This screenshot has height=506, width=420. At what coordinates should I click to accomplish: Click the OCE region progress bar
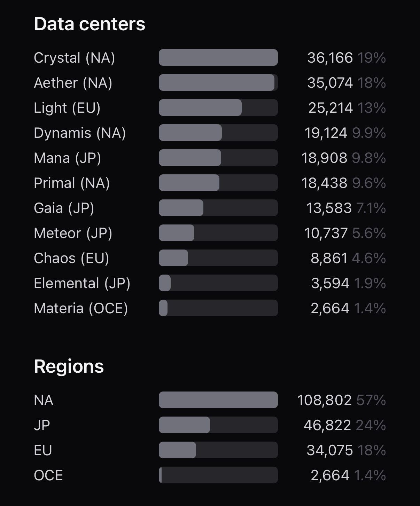click(218, 475)
